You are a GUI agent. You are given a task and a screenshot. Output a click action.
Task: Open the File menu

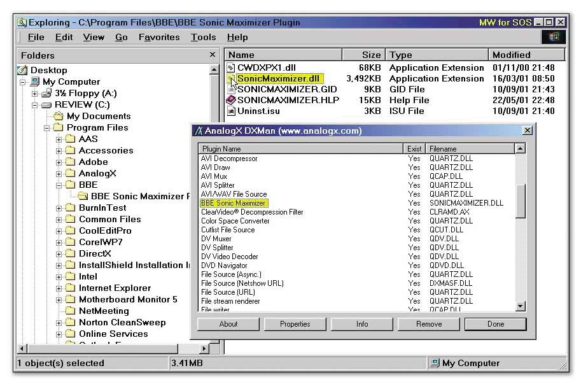36,37
